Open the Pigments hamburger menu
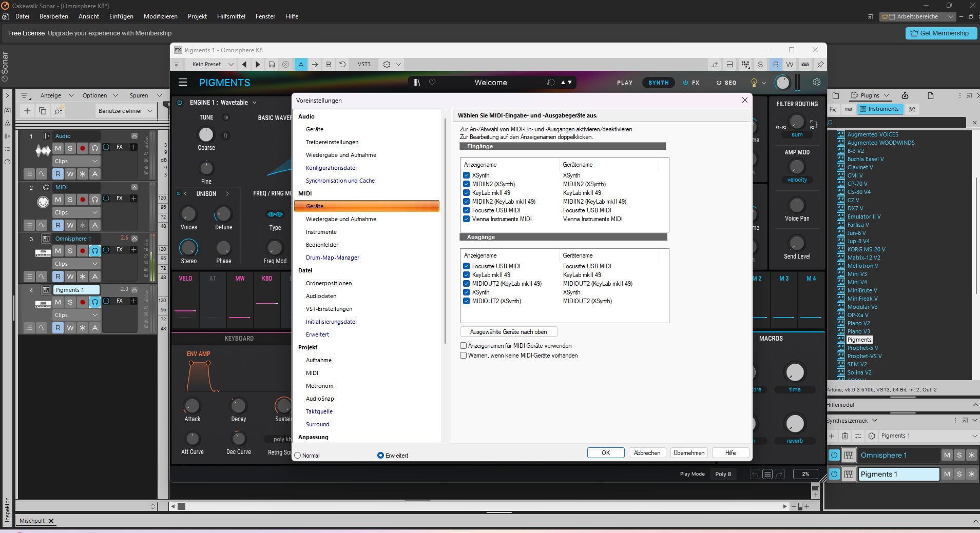The width and height of the screenshot is (980, 533). pyautogui.click(x=182, y=82)
